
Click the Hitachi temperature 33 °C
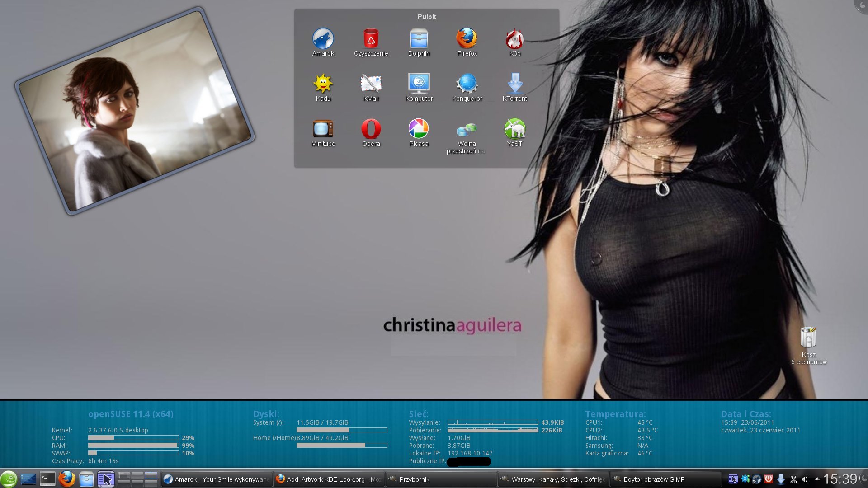[645, 438]
